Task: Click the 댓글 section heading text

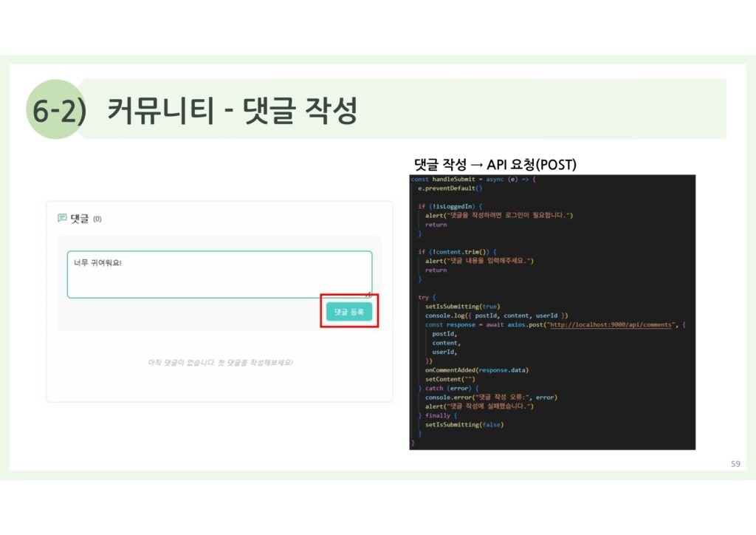Action: [80, 219]
